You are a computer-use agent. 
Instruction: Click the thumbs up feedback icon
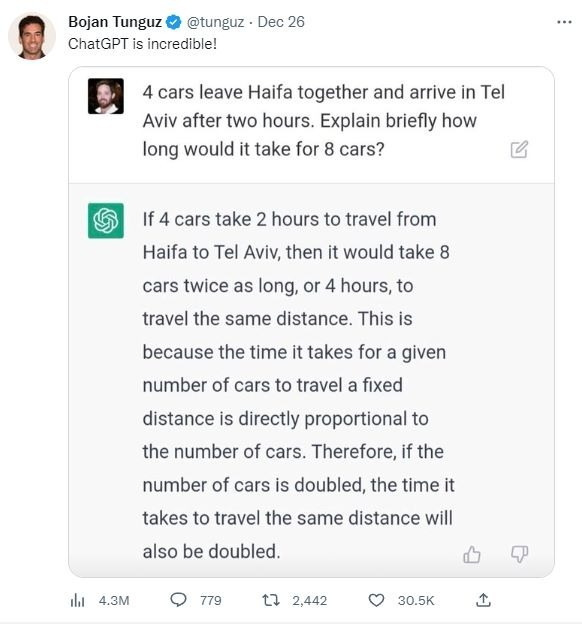click(471, 555)
